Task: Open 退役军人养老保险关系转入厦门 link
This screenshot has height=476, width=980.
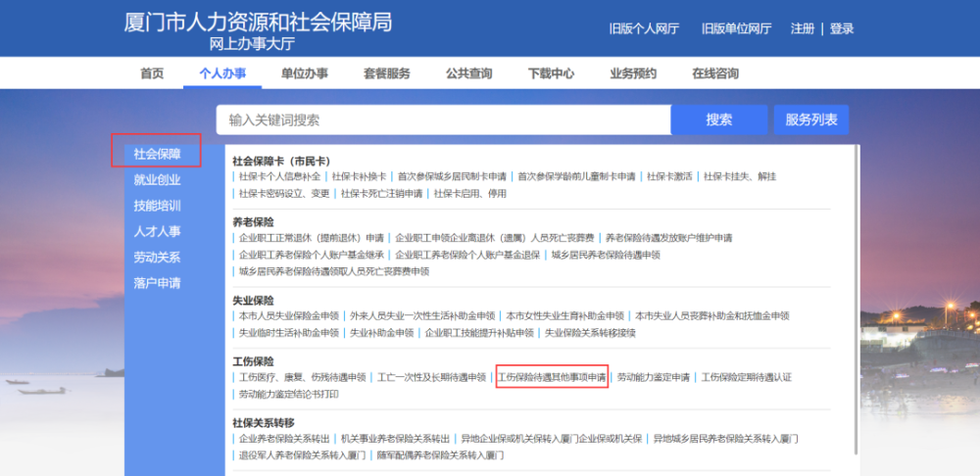Action: (303, 455)
